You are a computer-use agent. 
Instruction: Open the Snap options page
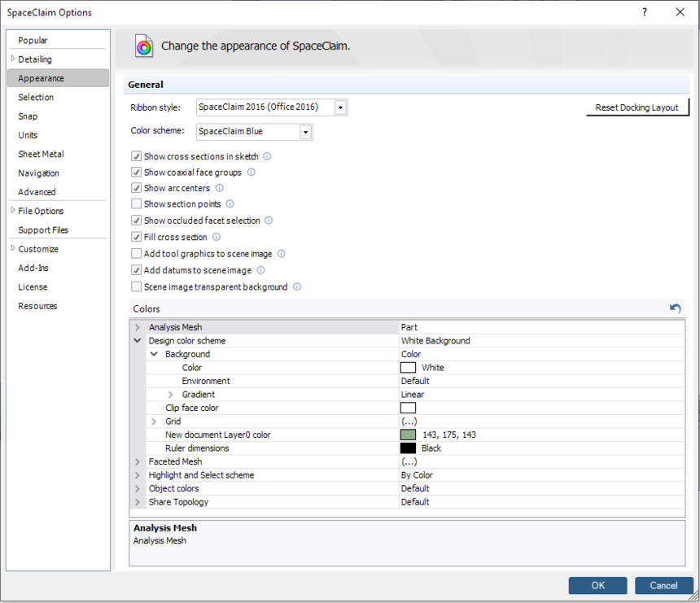click(x=28, y=116)
